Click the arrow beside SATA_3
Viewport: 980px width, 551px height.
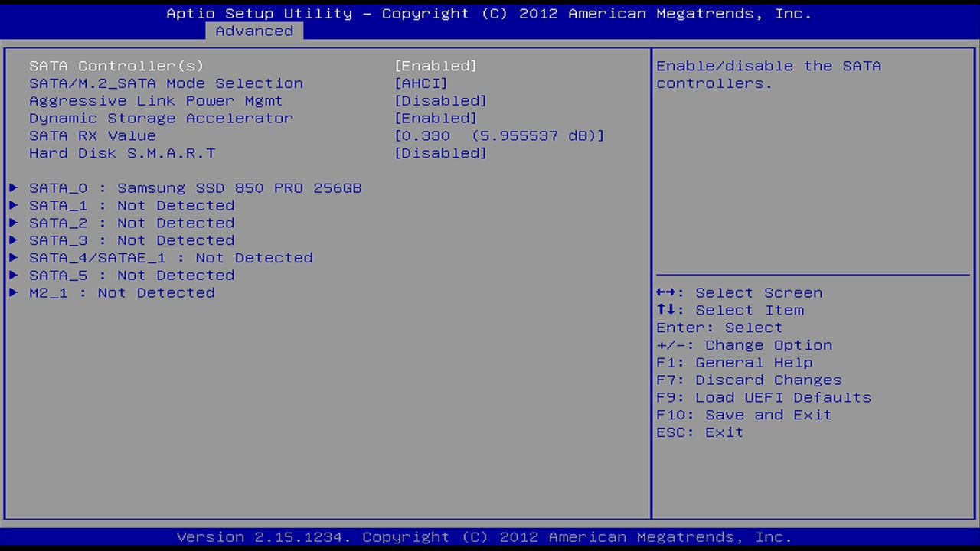tap(14, 240)
